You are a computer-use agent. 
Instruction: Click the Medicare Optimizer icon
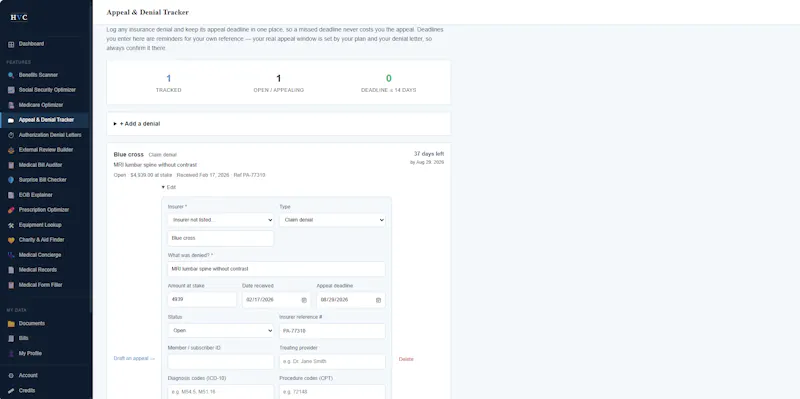(11, 105)
